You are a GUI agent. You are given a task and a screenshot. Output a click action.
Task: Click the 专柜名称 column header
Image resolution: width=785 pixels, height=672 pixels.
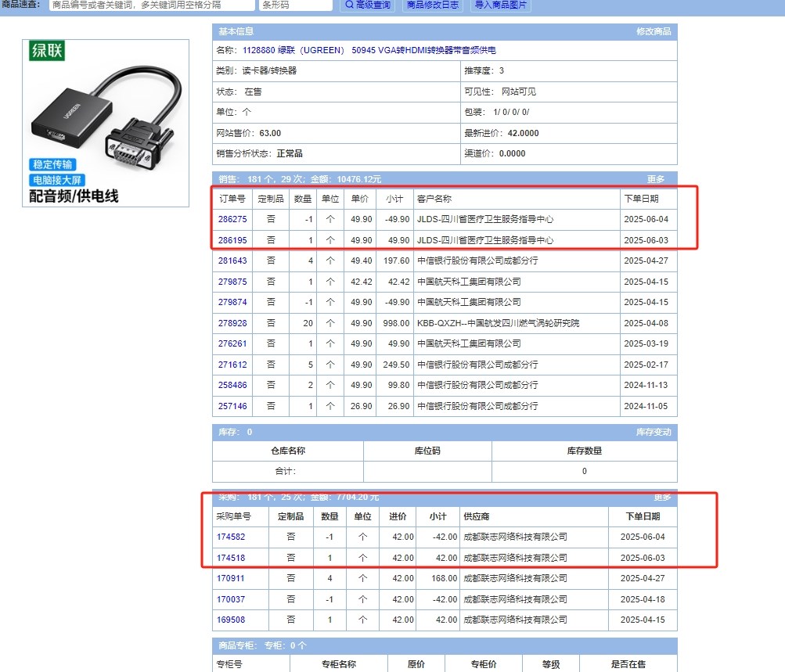338,664
